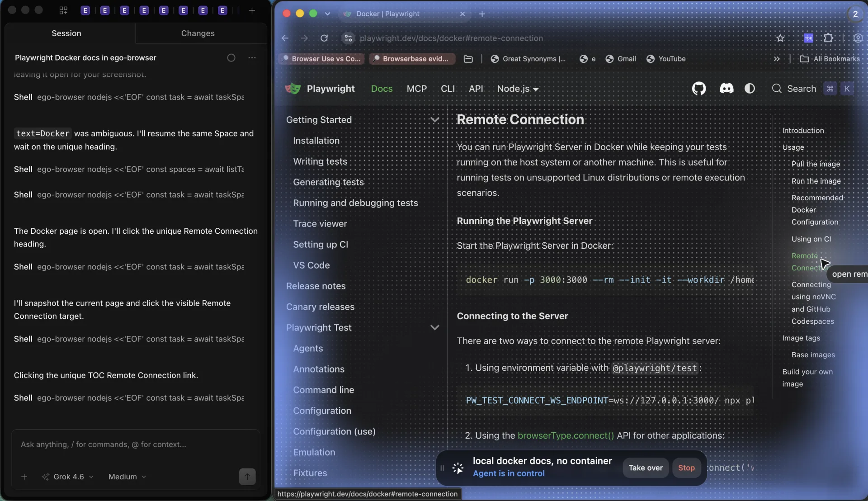Open the session more options ellipsis

(x=252, y=57)
